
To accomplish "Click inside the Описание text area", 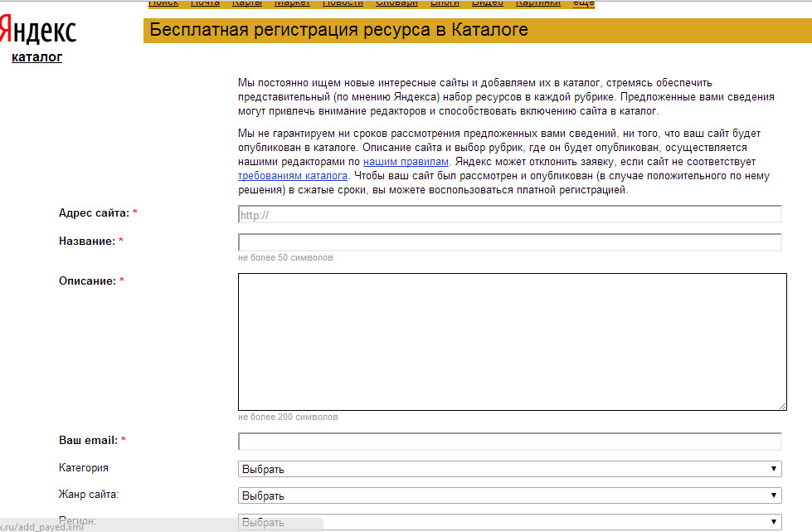I will tap(512, 341).
